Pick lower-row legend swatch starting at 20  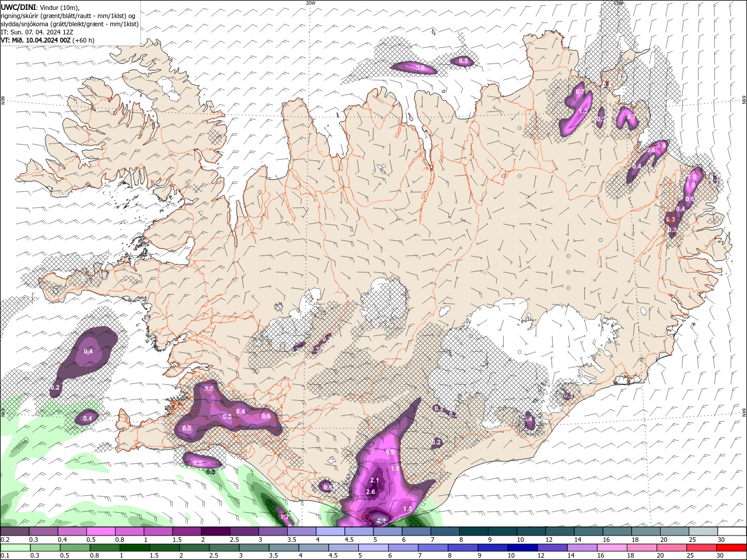672,548
